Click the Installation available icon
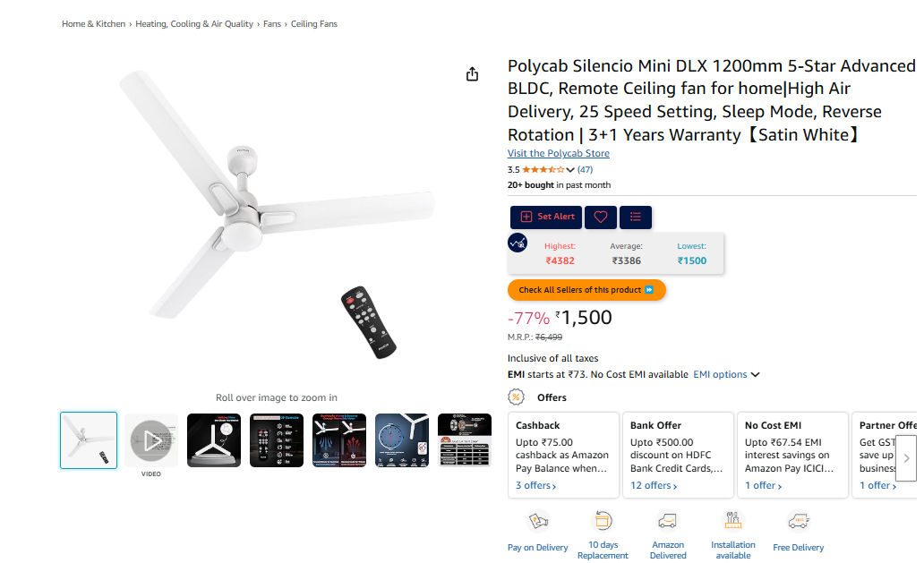 tap(732, 521)
